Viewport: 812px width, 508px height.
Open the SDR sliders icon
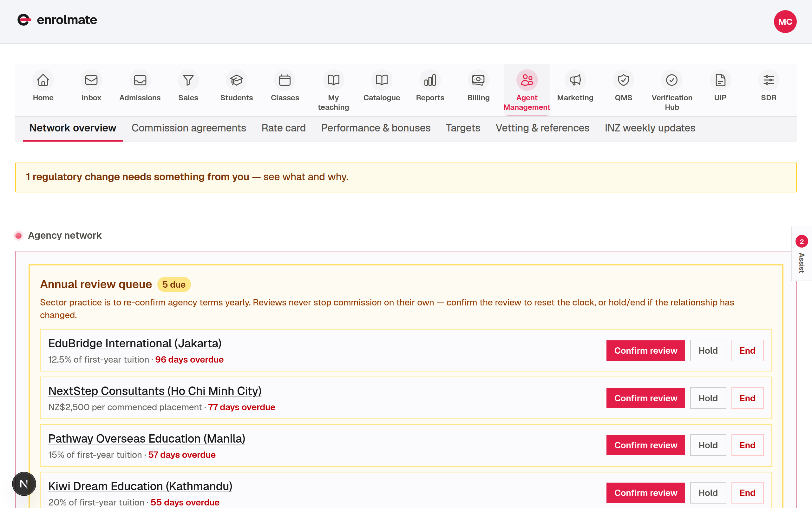pyautogui.click(x=769, y=80)
